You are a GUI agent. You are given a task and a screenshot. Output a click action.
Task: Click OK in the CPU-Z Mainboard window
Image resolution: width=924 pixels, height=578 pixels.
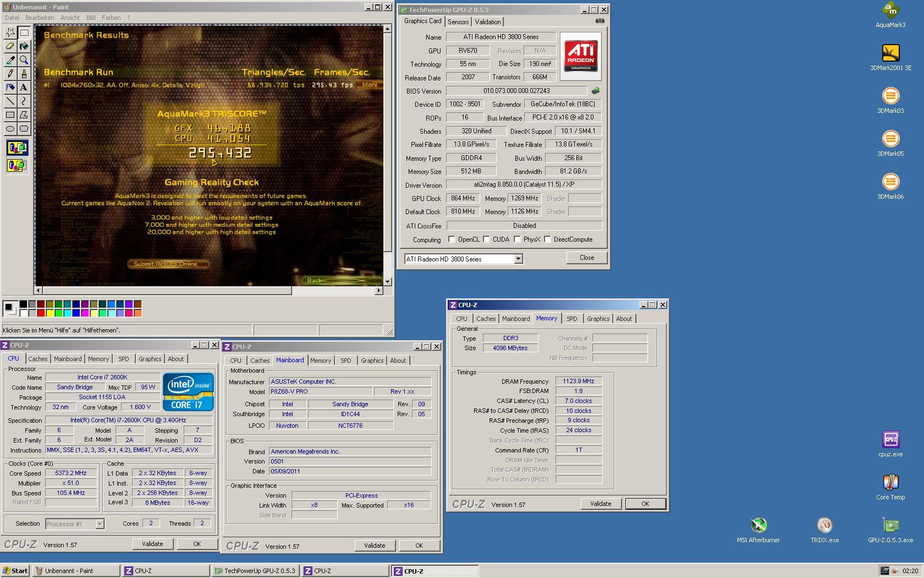[x=419, y=546]
